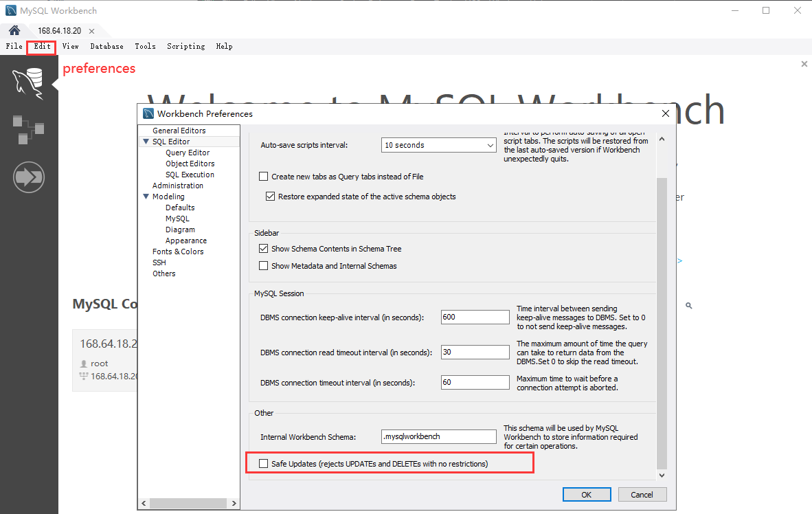Open the Help menu
812x514 pixels.
[x=224, y=46]
